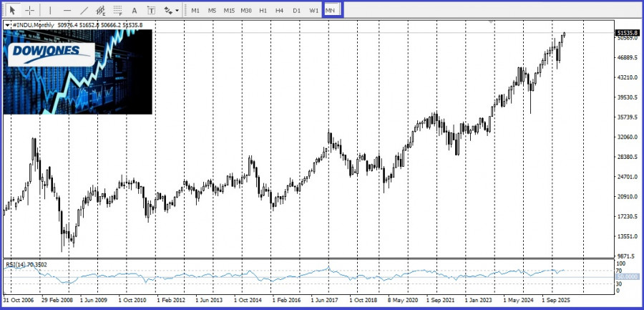Switch to the W1 weekly timeframe
Viewport: 644px width, 310px height.
click(x=314, y=11)
